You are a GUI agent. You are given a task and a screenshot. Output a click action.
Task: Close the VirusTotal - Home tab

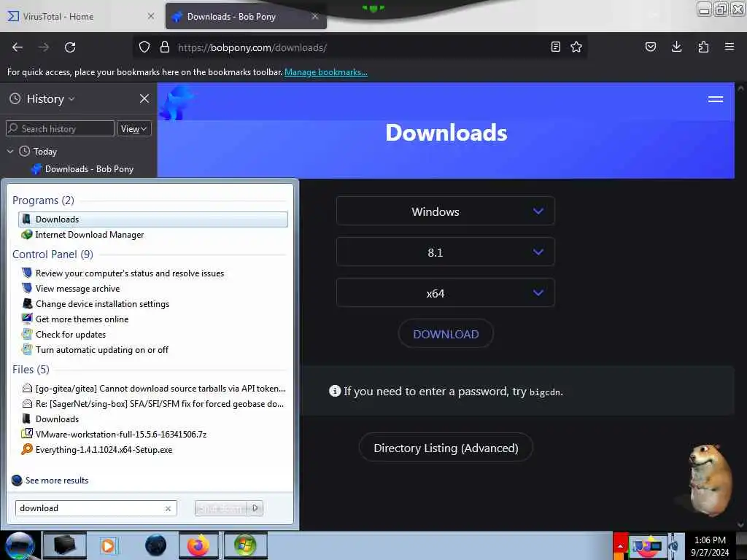tap(150, 16)
